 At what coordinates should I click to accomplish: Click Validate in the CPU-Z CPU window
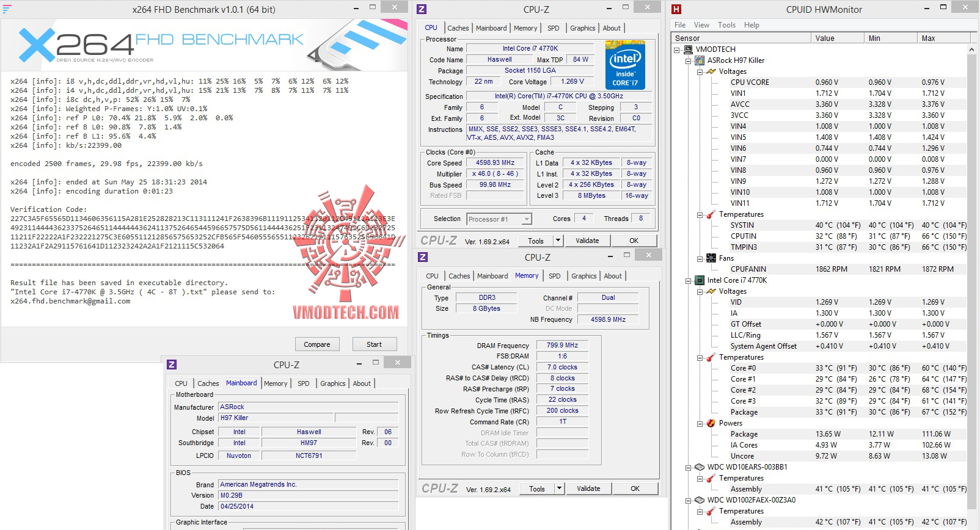tap(587, 241)
